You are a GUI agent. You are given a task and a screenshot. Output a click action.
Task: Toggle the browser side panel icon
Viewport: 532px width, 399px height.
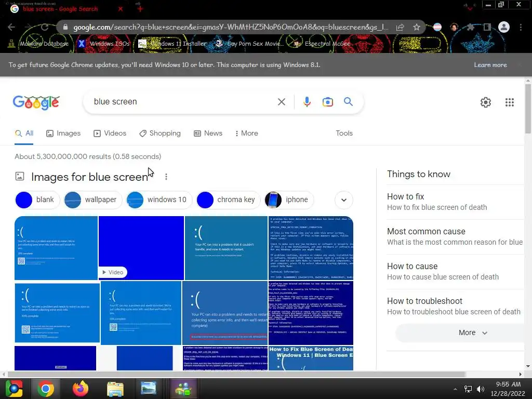click(487, 27)
